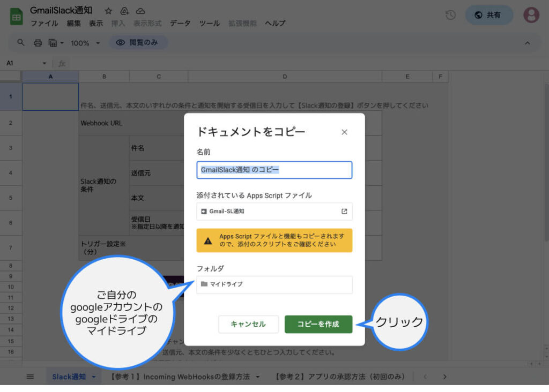The image size is (549, 392).
Task: Click the print icon in the toolbar
Action: (38, 43)
